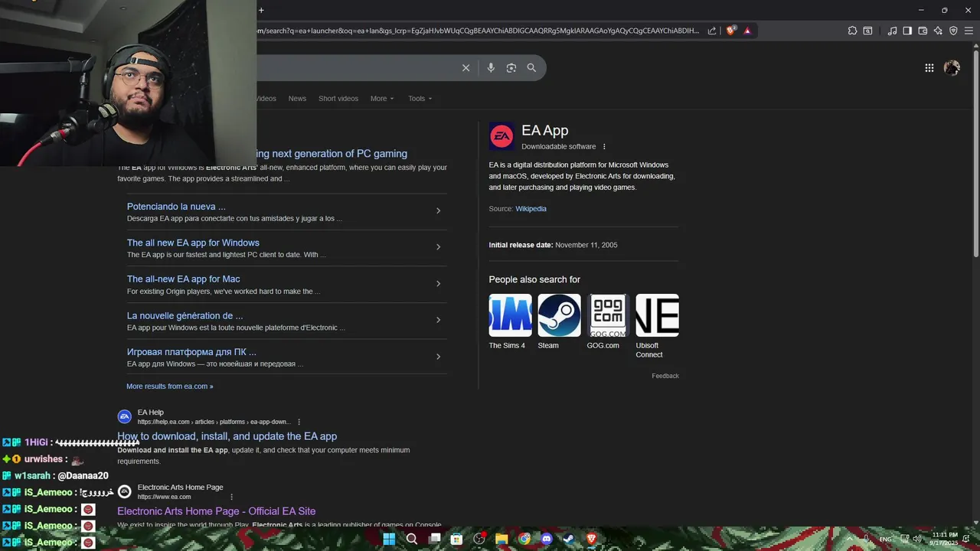980x551 pixels.
Task: Open More results from ea.com link
Action: 170,386
